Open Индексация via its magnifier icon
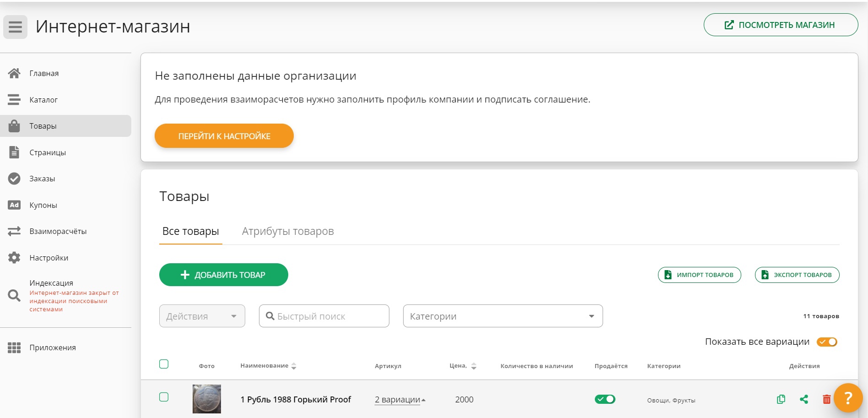 tap(14, 296)
